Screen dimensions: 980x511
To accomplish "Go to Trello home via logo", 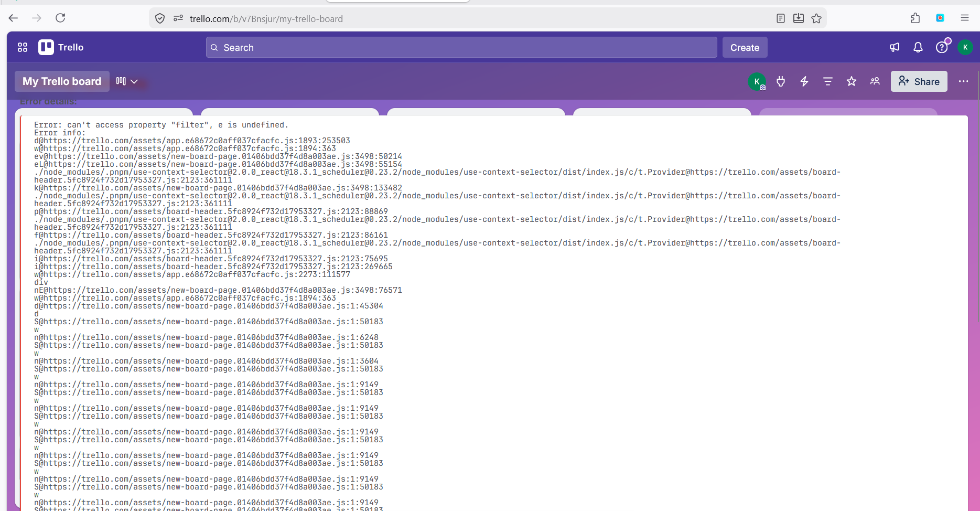I will point(61,47).
